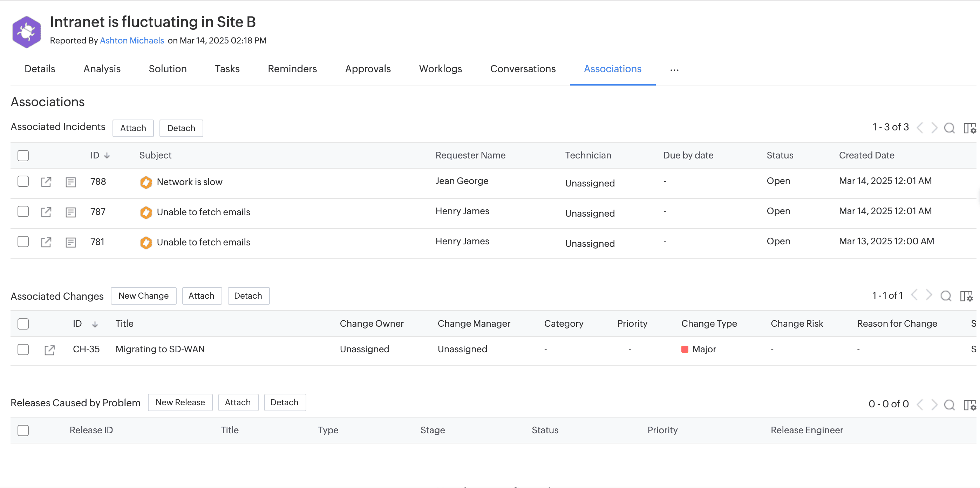
Task: Toggle select-all checkbox in Releases table
Action: 23,431
